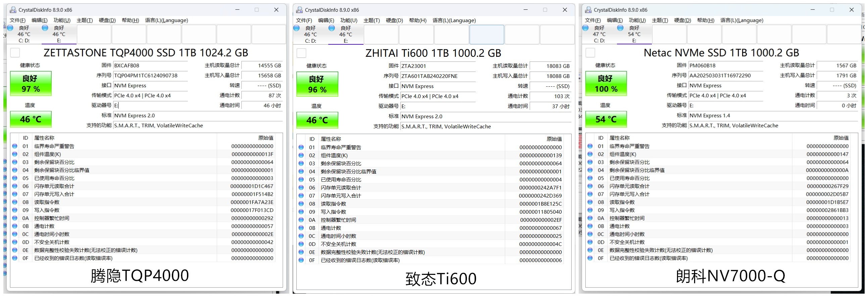
Task: Click status icon for 05 已使用寿命百分比 in ZETTASTONE window
Action: tap(15, 178)
